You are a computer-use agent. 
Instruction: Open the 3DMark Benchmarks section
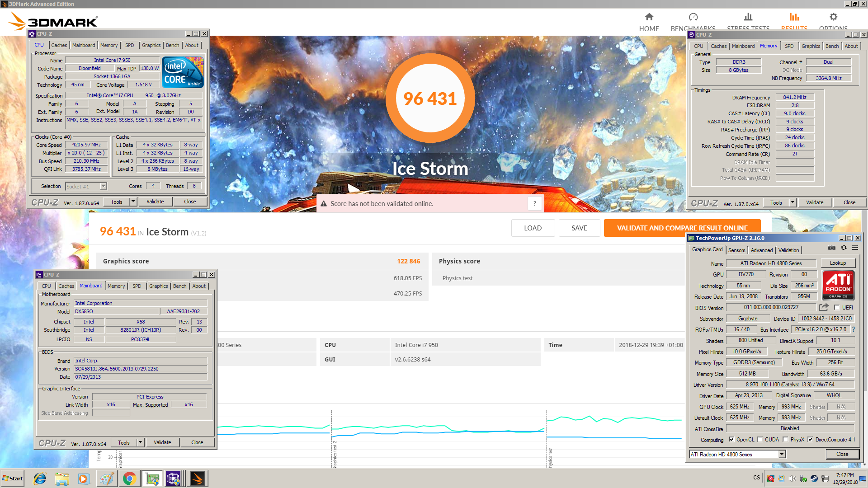[x=693, y=22]
